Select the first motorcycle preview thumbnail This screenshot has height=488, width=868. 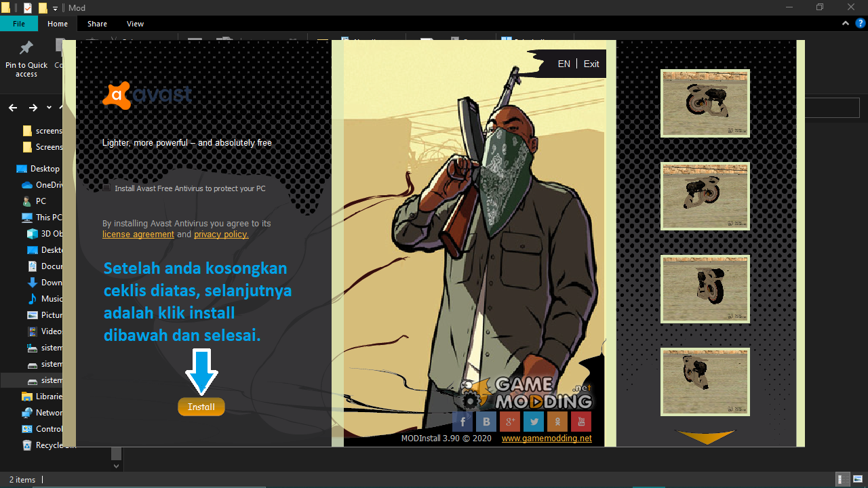705,103
